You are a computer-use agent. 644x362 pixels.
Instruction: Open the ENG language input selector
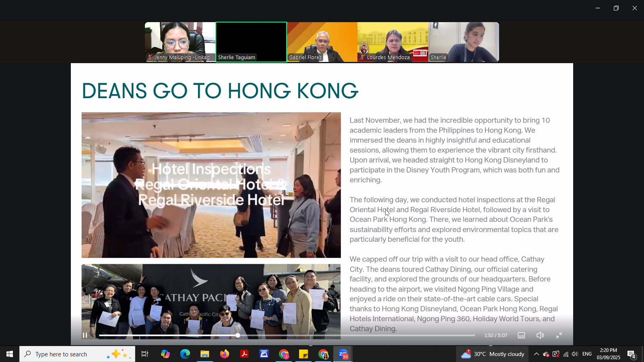pos(587,354)
